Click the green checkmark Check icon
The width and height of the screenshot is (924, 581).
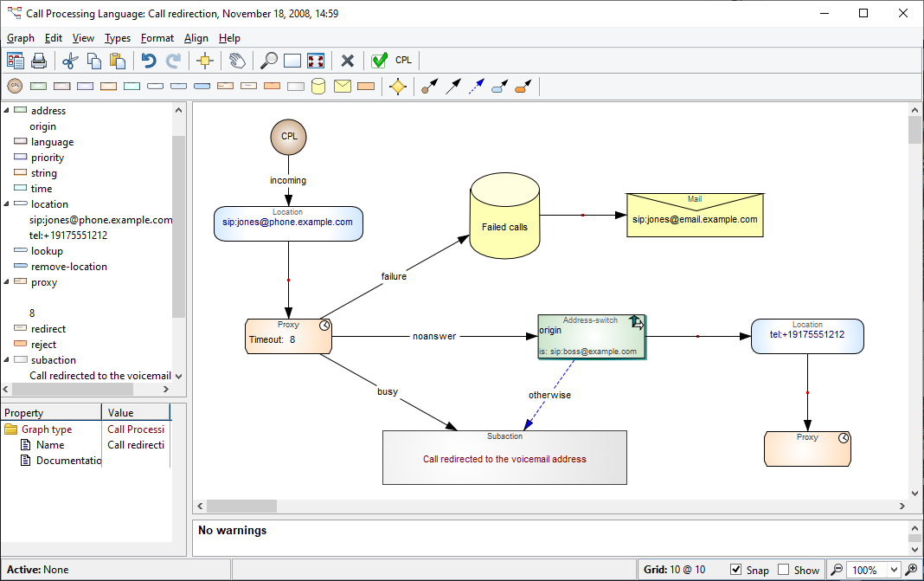pos(379,61)
